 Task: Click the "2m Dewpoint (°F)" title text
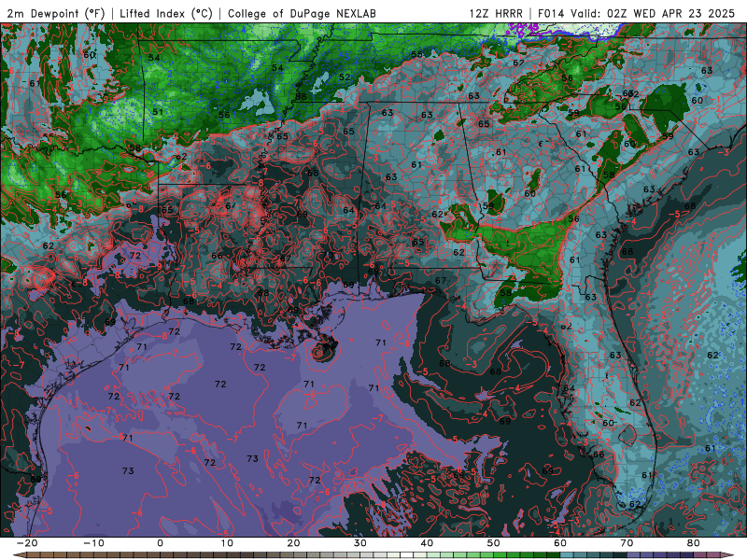click(55, 13)
